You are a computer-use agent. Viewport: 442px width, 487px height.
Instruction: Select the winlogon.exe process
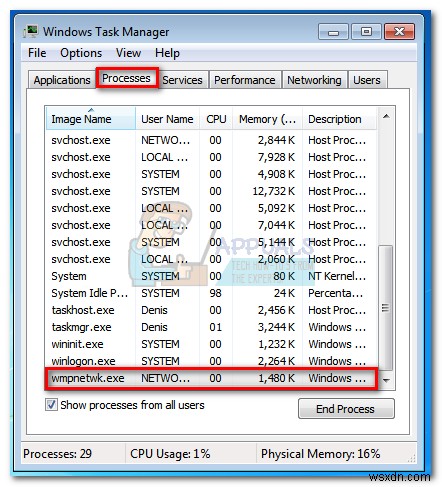tap(211, 361)
